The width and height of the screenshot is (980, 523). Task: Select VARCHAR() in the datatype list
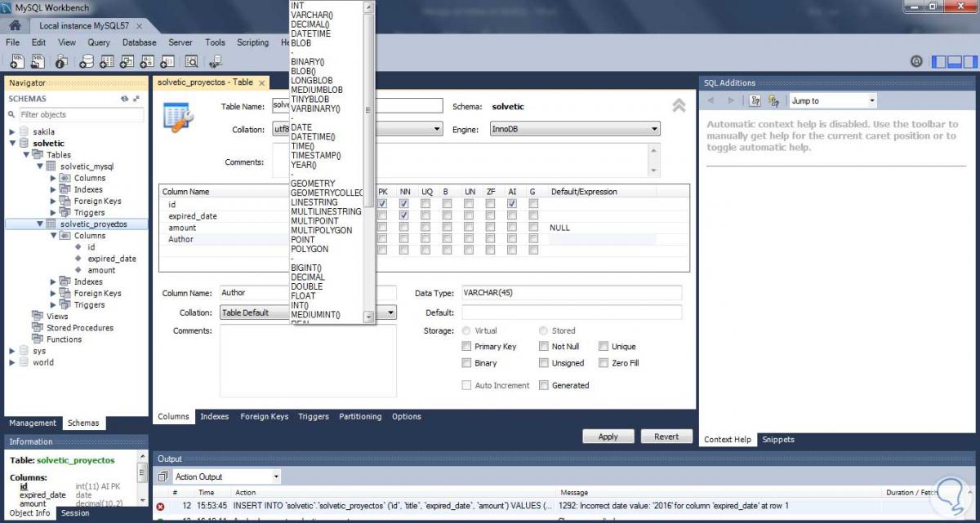click(x=312, y=15)
